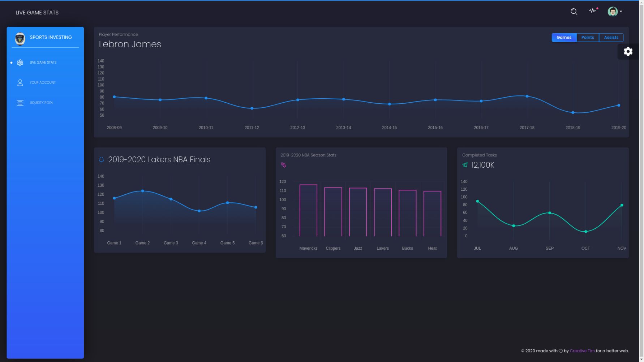Click the Completed Tasks label

tap(479, 155)
